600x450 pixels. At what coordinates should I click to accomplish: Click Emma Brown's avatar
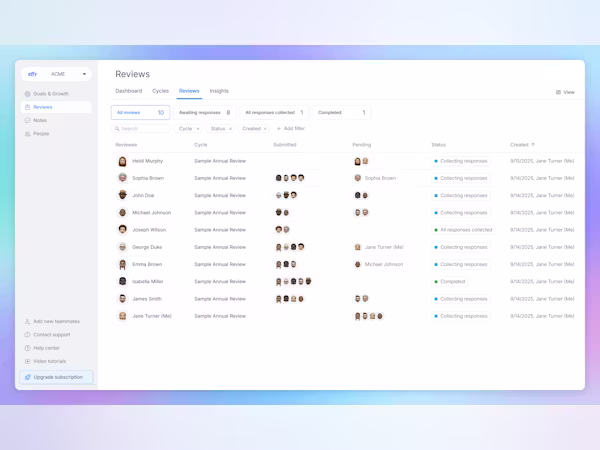122,264
